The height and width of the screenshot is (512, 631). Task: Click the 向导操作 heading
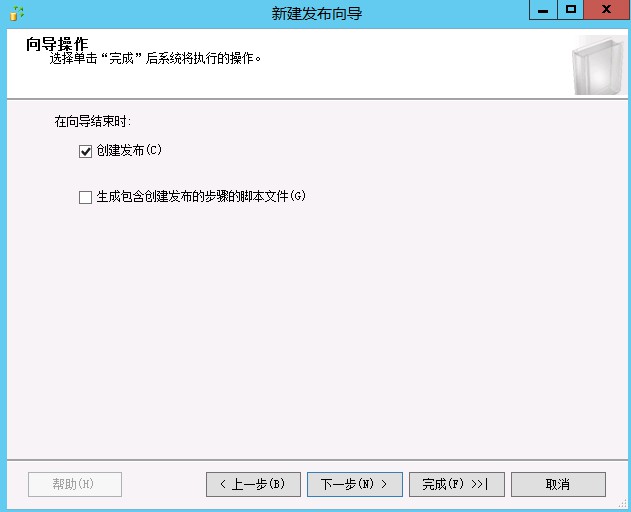(57, 44)
